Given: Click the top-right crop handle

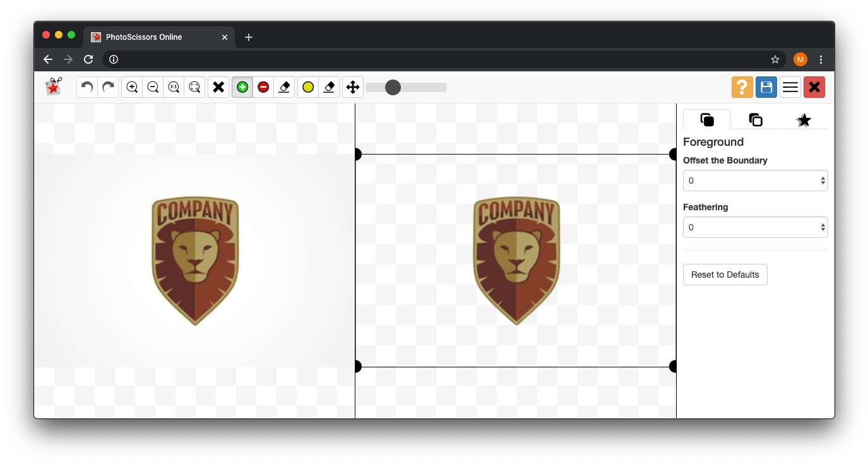Looking at the screenshot, I should coord(673,154).
